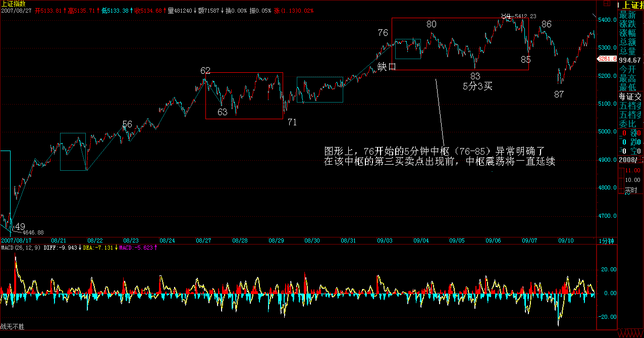Screen dimensions: 644x338
Task: Open the 五档 order book row
Action: [631, 106]
